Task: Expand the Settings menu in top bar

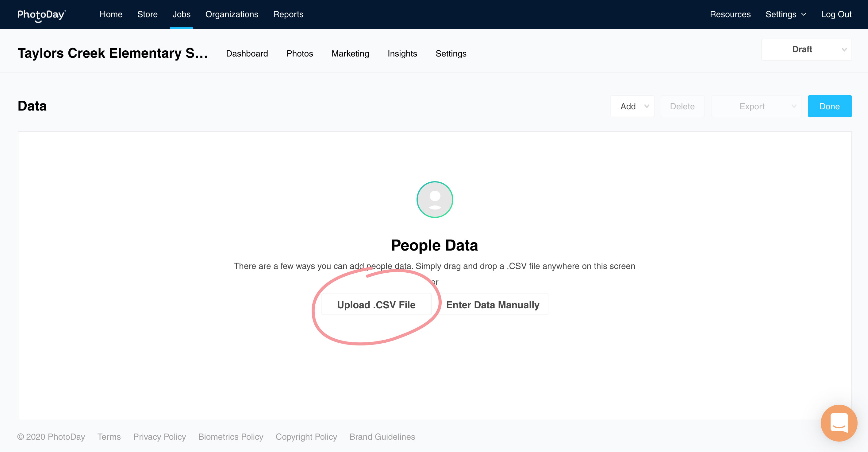Action: pos(785,14)
